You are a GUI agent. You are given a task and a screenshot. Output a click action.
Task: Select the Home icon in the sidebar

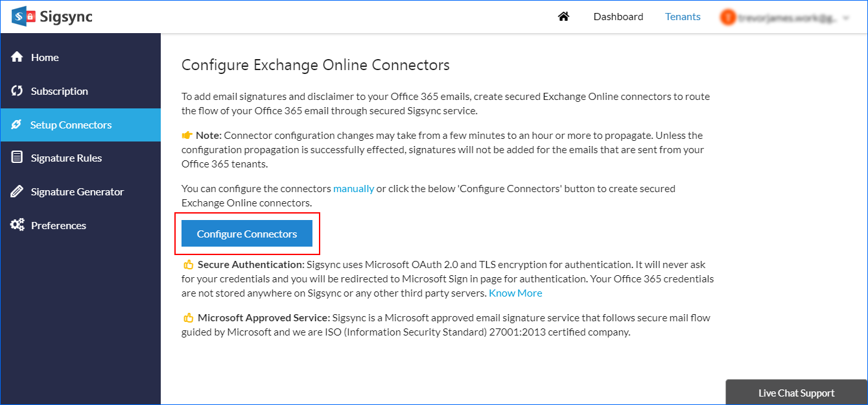[x=18, y=56]
